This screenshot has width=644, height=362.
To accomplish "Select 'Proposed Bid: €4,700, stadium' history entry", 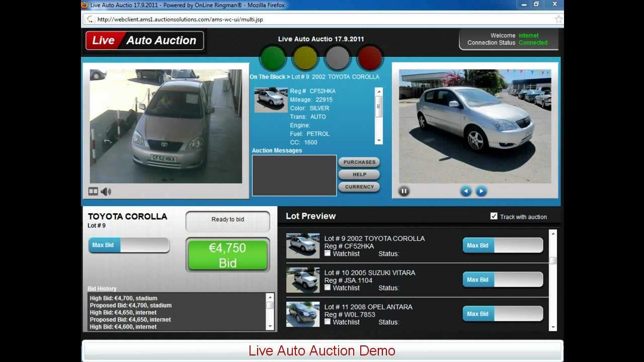I will coord(131,305).
